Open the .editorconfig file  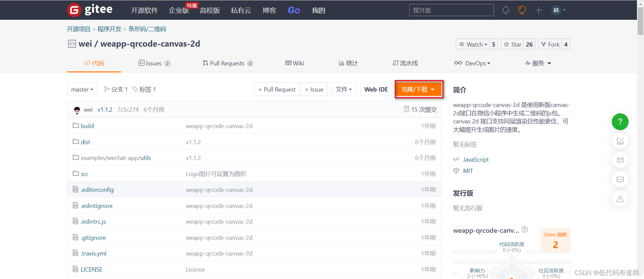tap(97, 190)
